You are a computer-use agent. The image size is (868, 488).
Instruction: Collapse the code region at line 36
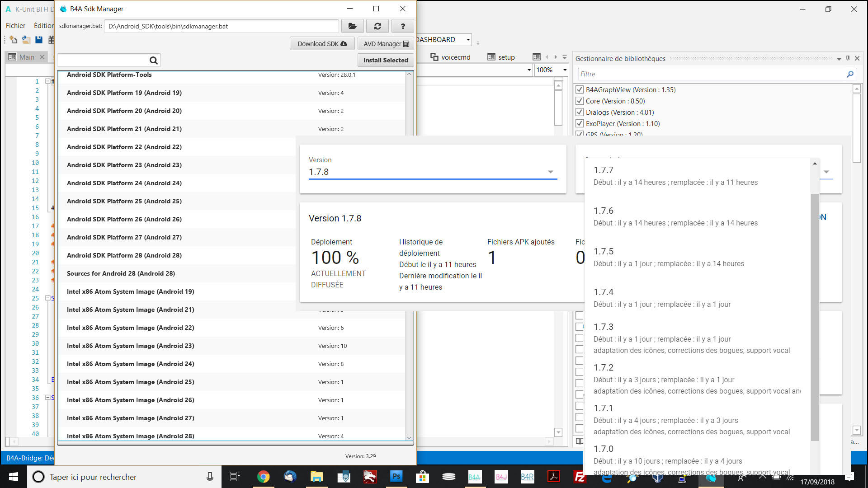[x=47, y=398]
